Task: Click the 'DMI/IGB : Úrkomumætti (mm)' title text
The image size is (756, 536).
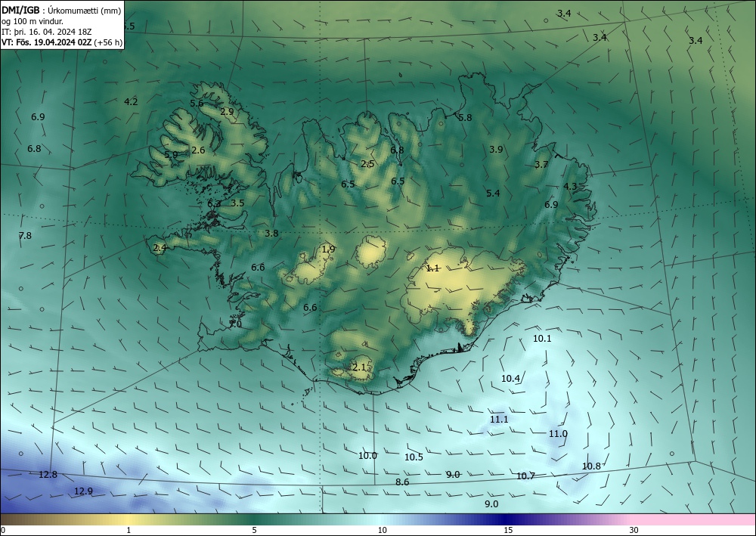Action: click(61, 11)
